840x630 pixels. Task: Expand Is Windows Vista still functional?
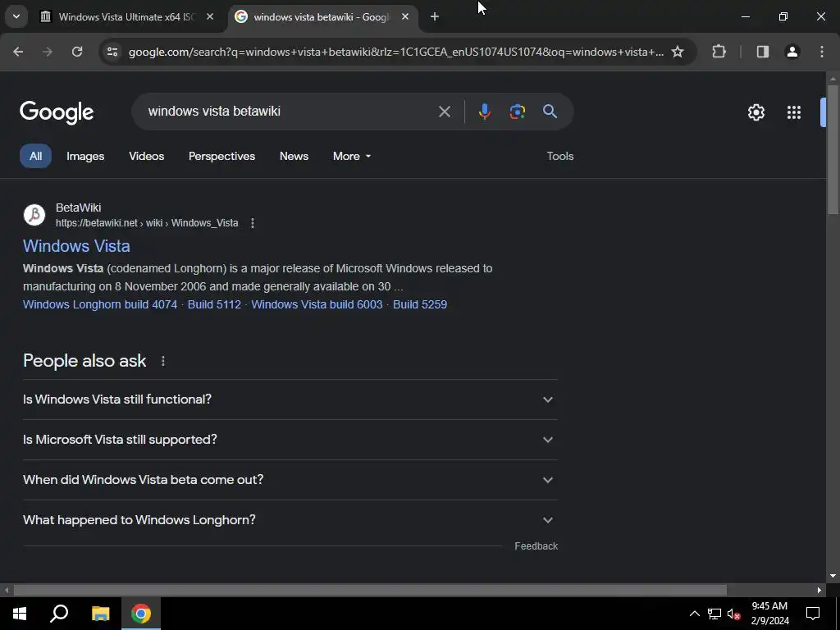[x=290, y=399]
